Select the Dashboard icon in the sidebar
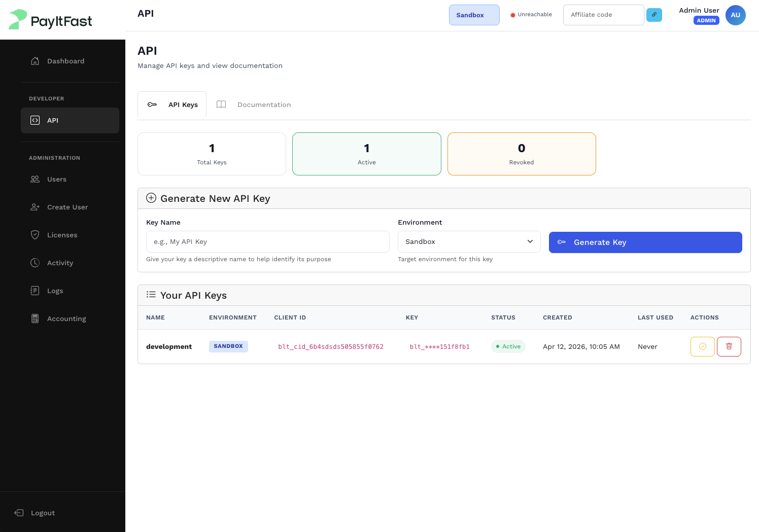 34,61
